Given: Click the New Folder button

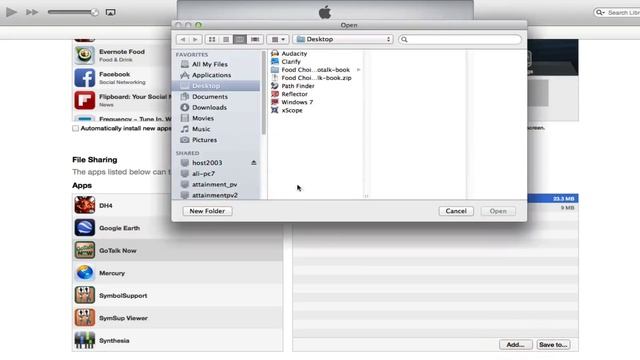Looking at the screenshot, I should 207,211.
